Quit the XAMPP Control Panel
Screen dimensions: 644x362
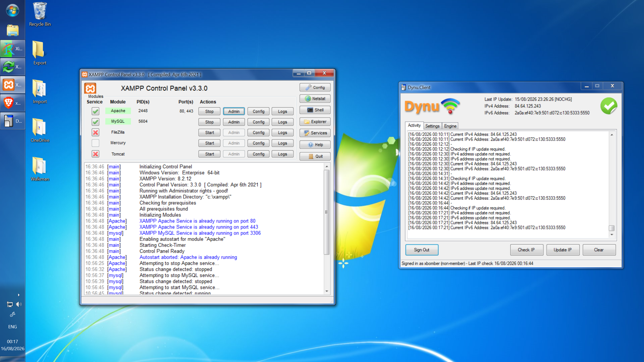315,156
